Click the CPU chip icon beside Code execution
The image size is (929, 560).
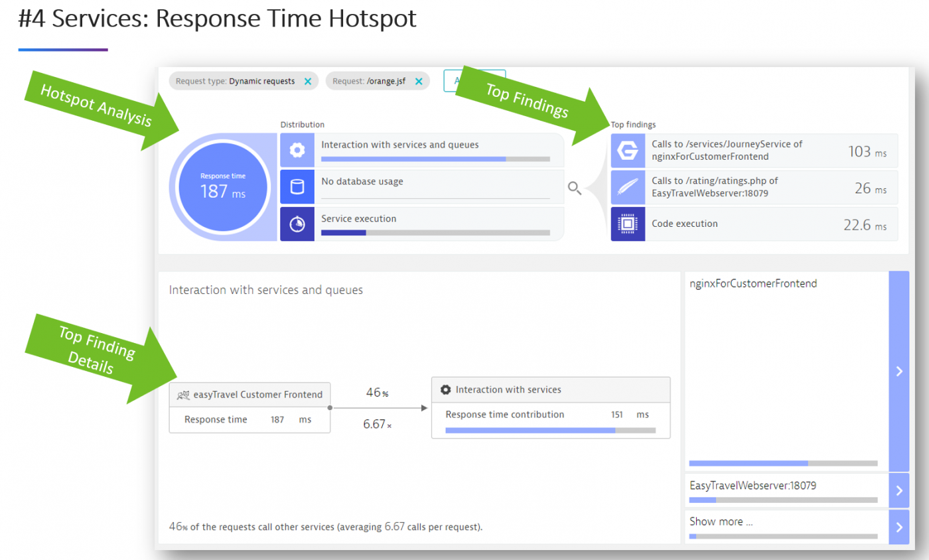pyautogui.click(x=628, y=224)
